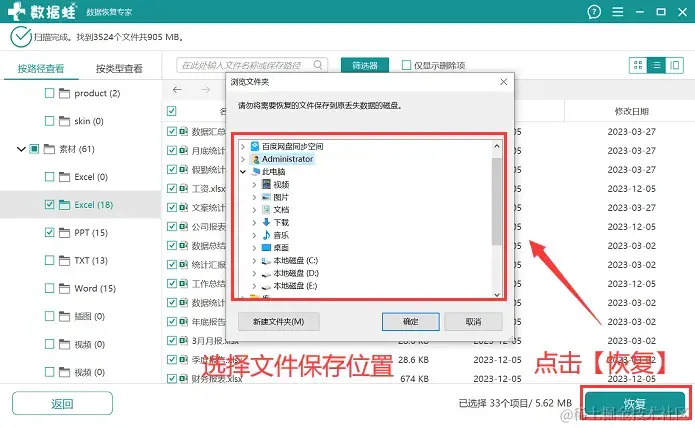695x428 pixels.
Task: Select 视频 folder in dialog tree
Action: 281,184
